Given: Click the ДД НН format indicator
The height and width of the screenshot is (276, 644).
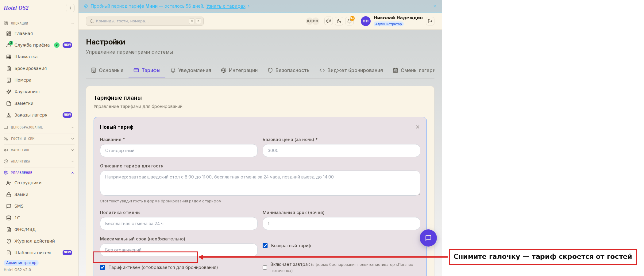Looking at the screenshot, I should point(312,21).
